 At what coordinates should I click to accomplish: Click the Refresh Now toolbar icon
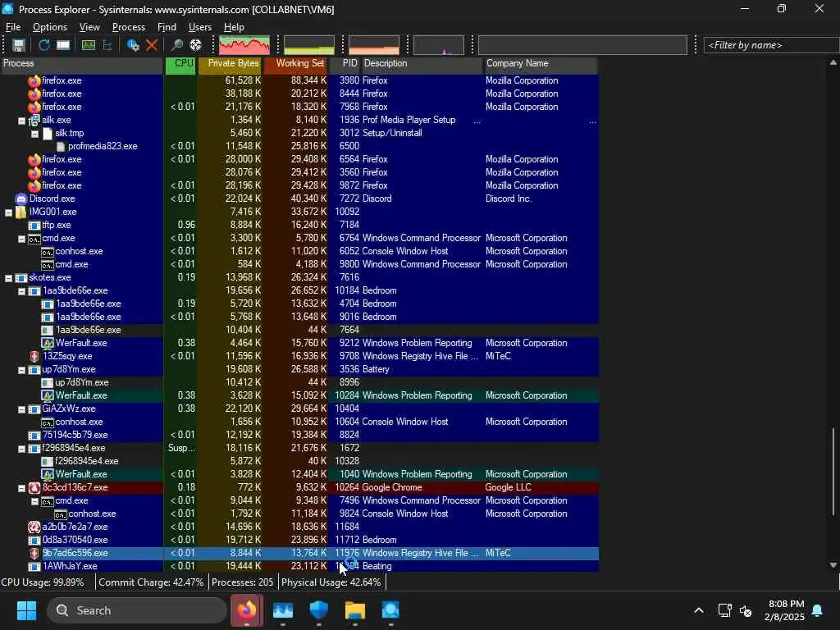coord(44,46)
